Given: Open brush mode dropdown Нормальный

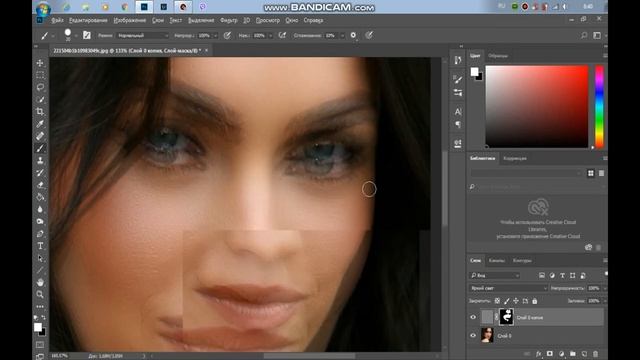Looking at the screenshot, I should pyautogui.click(x=143, y=36).
